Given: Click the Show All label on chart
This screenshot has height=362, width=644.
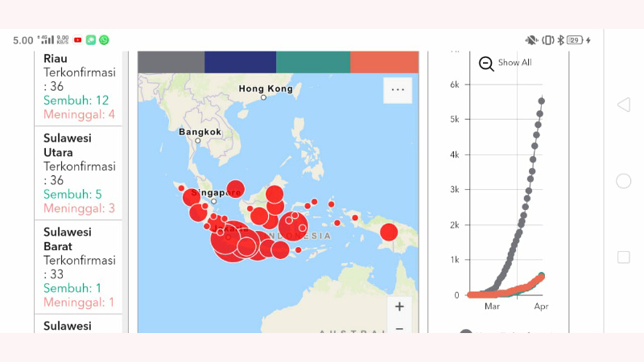Looking at the screenshot, I should click(514, 63).
